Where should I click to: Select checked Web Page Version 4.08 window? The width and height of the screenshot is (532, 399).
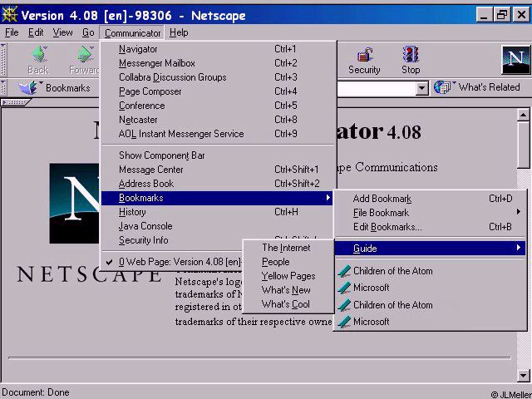click(172, 262)
